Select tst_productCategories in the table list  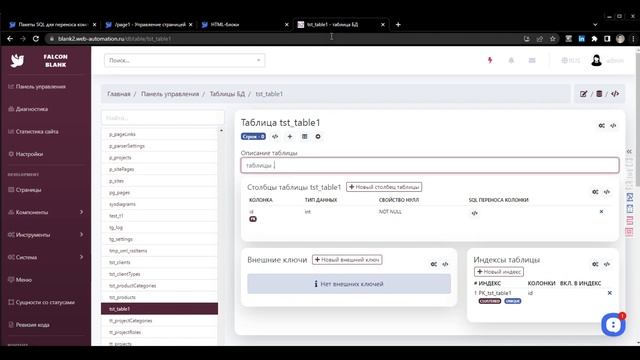159,286
